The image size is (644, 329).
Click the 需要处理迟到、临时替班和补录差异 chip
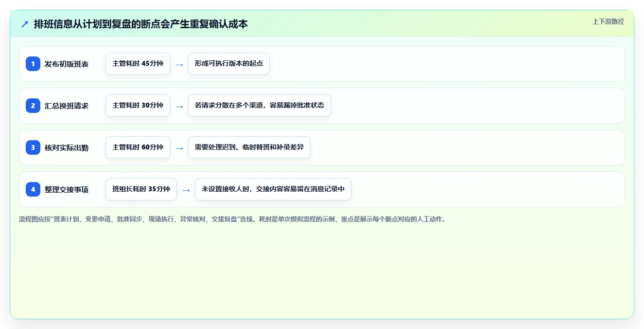coord(249,147)
